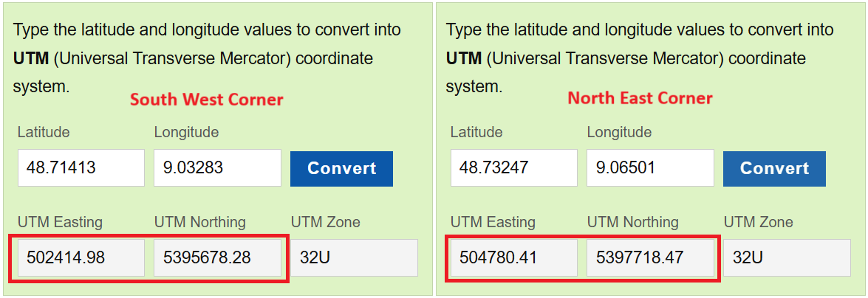Click the UTM Zone field in South West panel
Image resolution: width=868 pixels, height=298 pixels.
click(354, 257)
